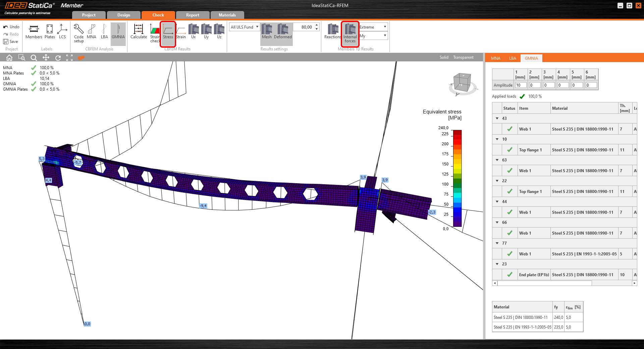Open the Code setup tool
Image resolution: width=644 pixels, height=349 pixels.
[x=79, y=33]
